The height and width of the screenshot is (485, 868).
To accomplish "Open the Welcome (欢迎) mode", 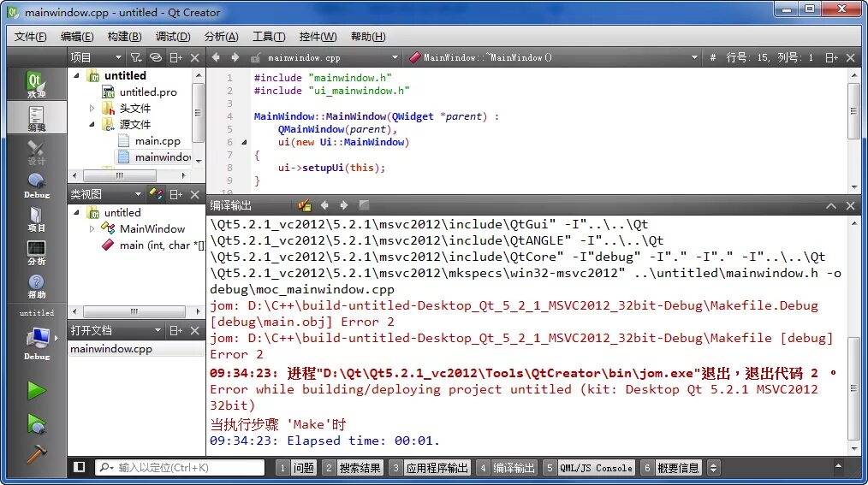I will [x=36, y=85].
